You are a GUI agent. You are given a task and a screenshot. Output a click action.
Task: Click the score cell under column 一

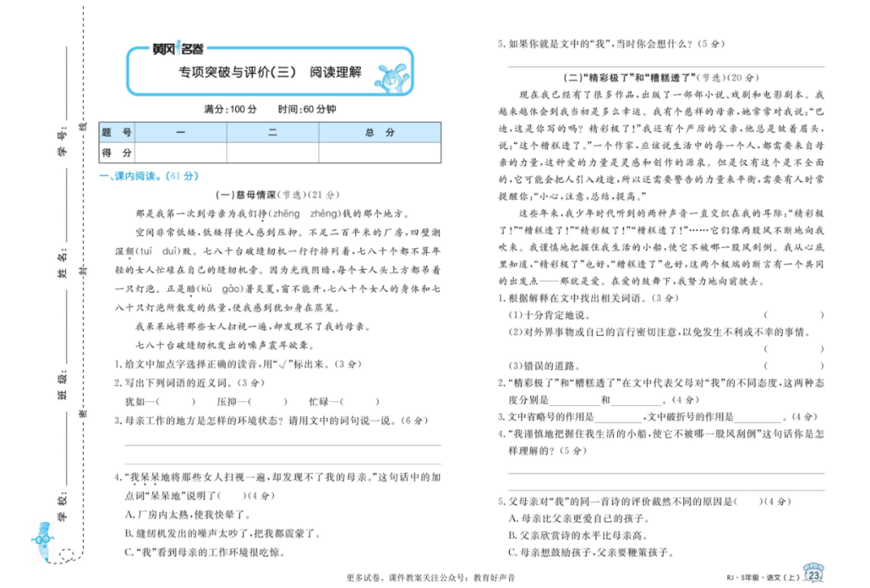click(181, 152)
